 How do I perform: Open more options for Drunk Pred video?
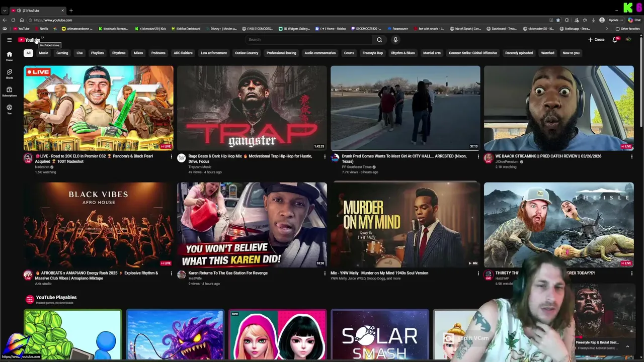pos(478,156)
